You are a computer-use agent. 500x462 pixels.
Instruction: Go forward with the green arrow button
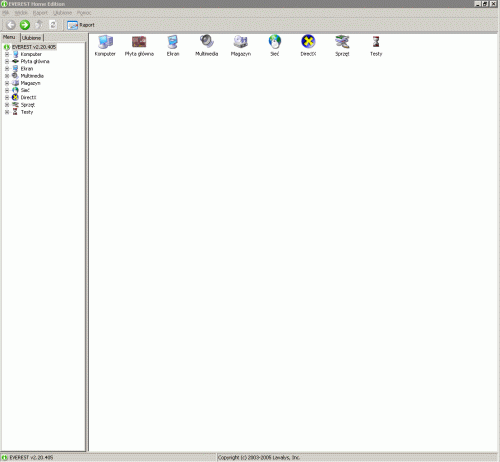pyautogui.click(x=25, y=25)
